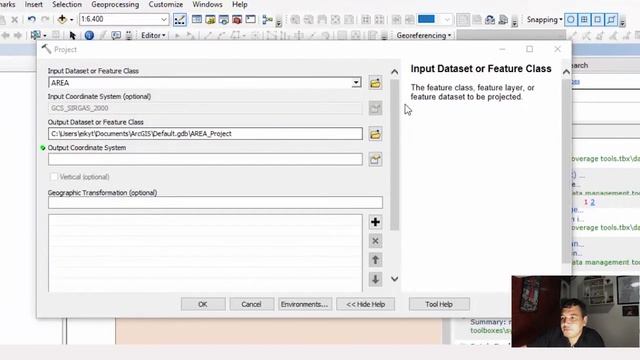Open Tool Help
The height and width of the screenshot is (360, 640).
(x=439, y=304)
